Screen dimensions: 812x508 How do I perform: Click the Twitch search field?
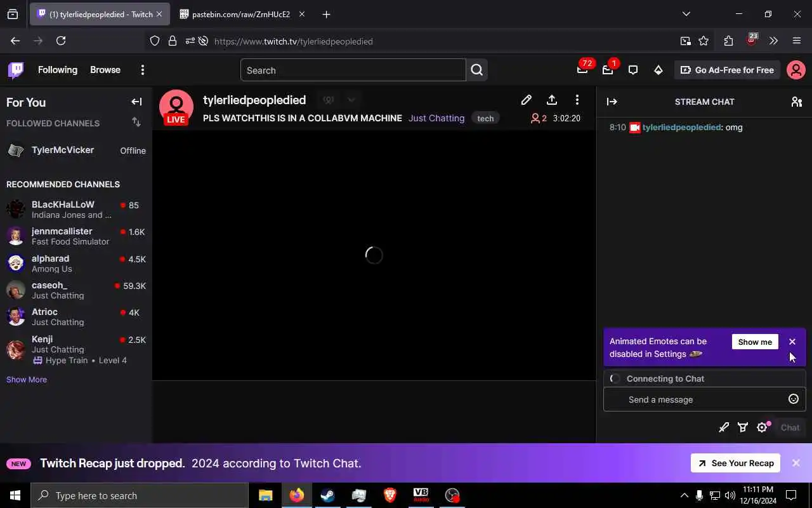point(353,70)
